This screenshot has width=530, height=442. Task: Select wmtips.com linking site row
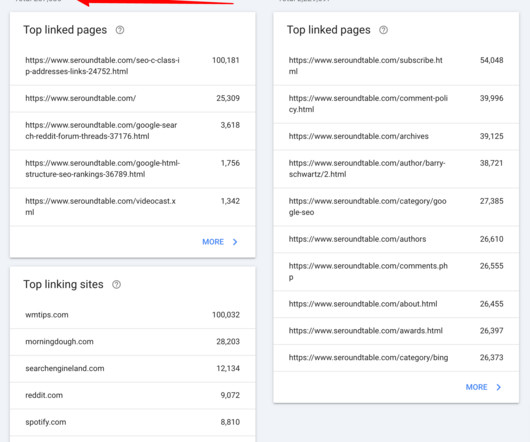132,315
